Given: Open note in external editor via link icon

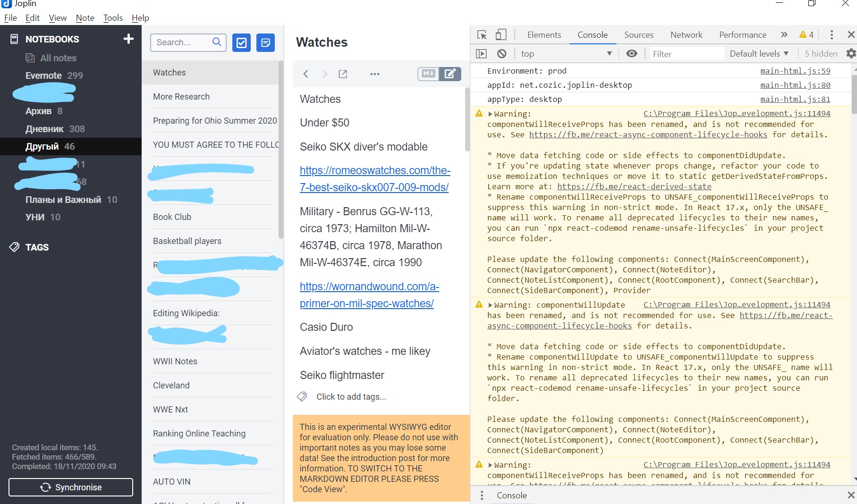Looking at the screenshot, I should tap(343, 74).
